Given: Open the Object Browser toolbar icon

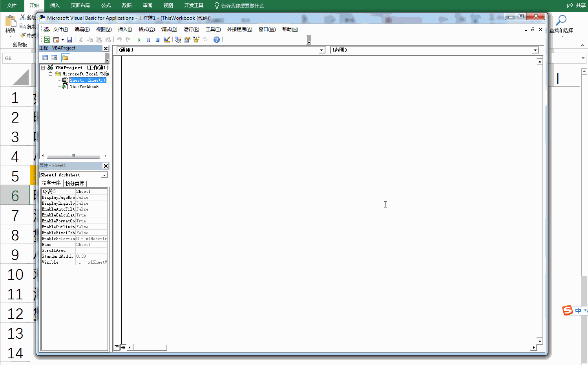Looking at the screenshot, I should click(x=196, y=40).
